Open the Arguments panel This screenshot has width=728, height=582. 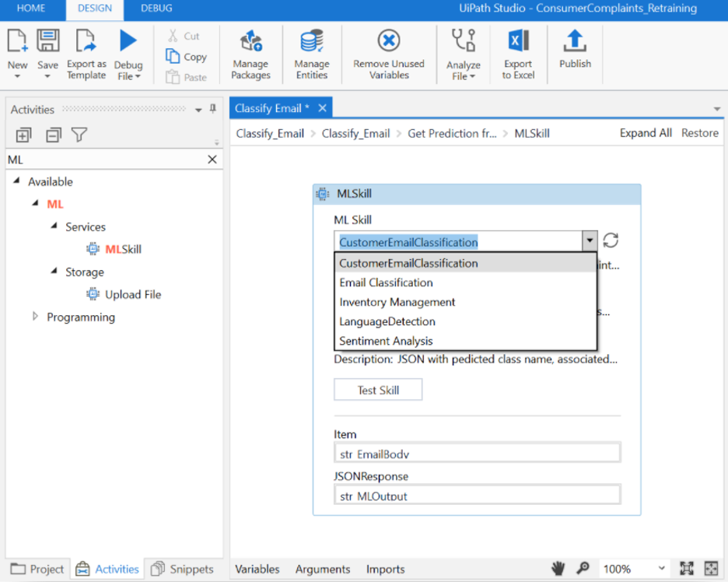pos(323,569)
